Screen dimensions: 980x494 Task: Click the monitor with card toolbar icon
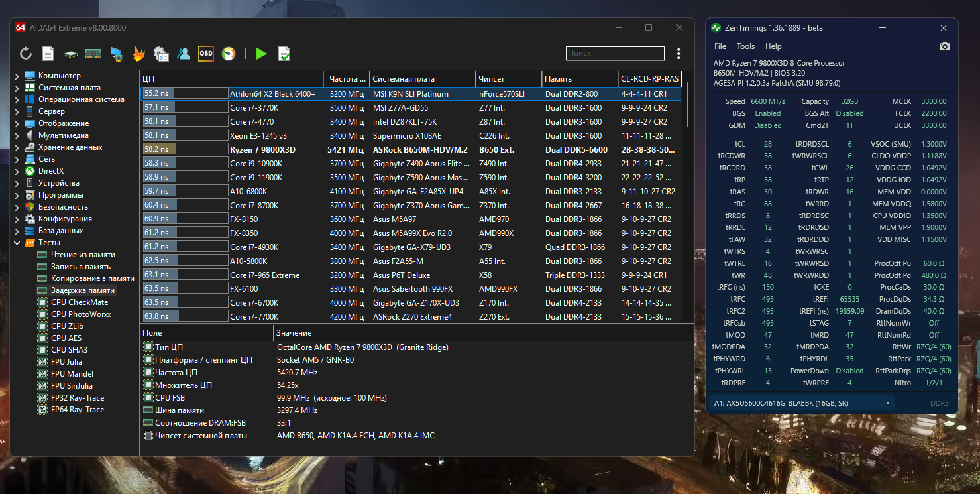tap(117, 54)
